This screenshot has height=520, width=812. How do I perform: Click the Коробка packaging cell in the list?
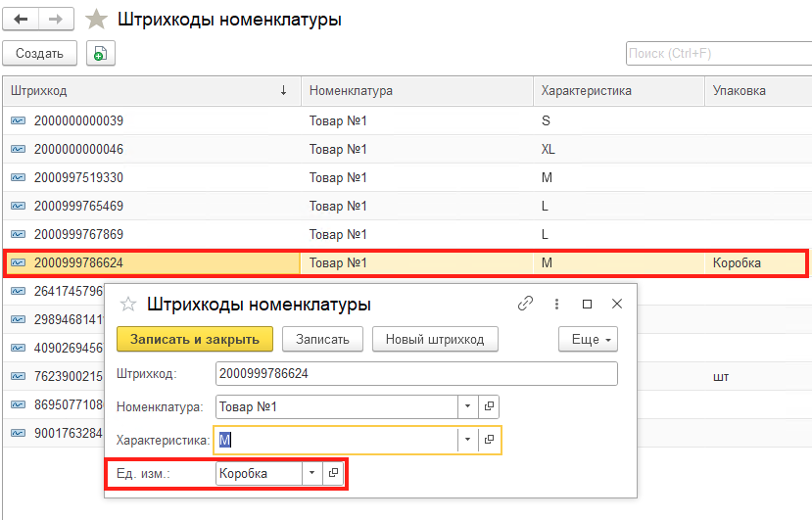(x=755, y=263)
